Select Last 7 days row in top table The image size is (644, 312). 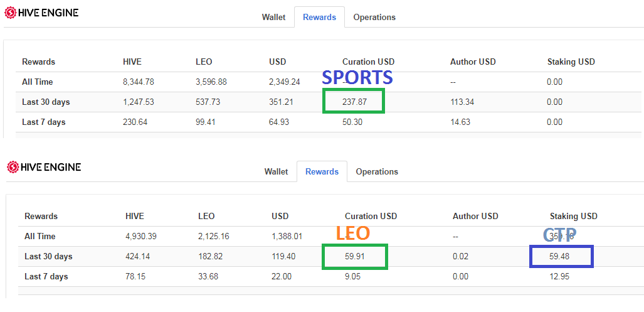(x=329, y=122)
